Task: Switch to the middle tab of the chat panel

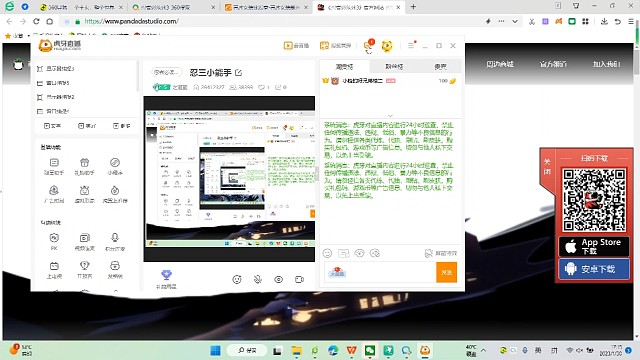Action: (394, 66)
